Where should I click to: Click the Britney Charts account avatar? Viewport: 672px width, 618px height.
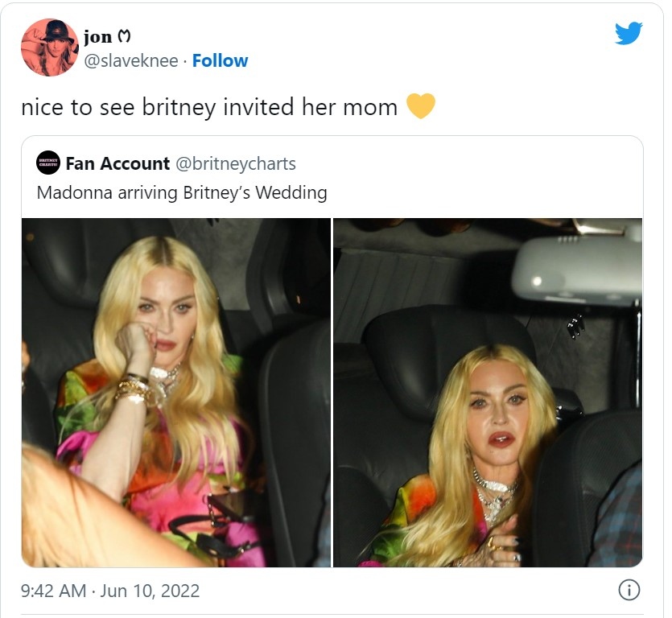(48, 163)
